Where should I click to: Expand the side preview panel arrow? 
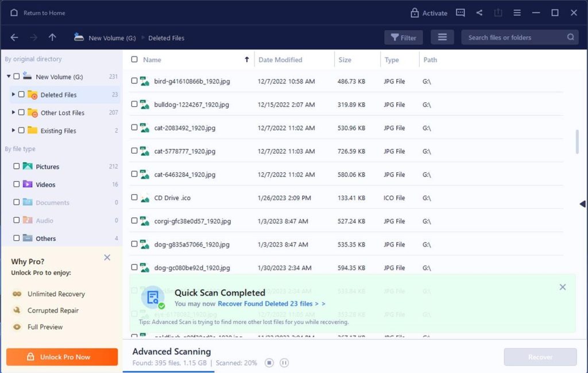(x=582, y=204)
